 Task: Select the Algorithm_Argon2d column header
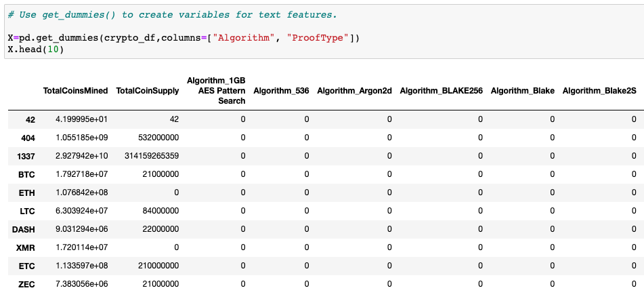click(x=354, y=90)
